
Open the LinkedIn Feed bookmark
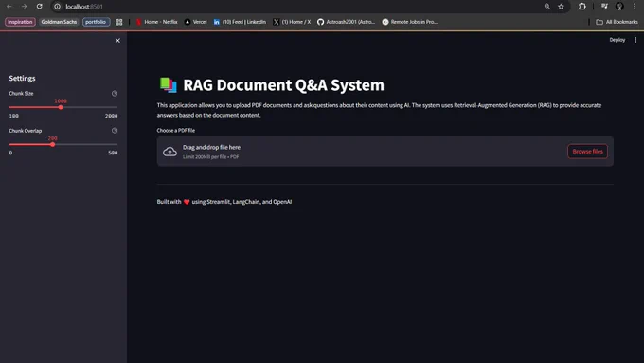(240, 22)
